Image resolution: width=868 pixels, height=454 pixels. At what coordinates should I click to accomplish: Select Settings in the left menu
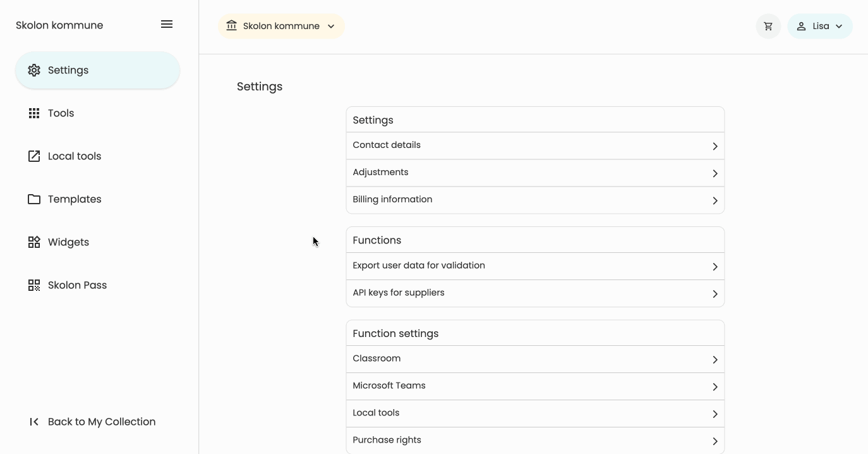point(68,70)
